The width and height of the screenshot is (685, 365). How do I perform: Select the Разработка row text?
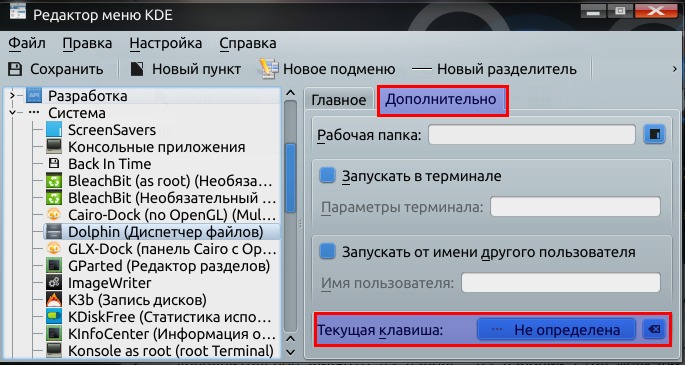[88, 95]
